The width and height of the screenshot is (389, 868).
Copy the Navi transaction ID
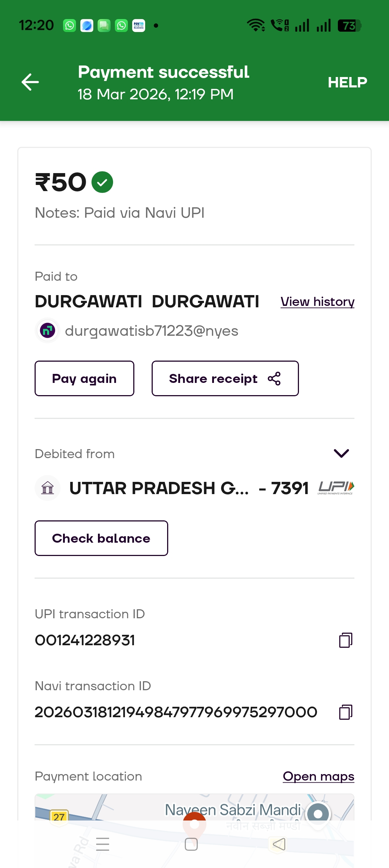(x=345, y=712)
